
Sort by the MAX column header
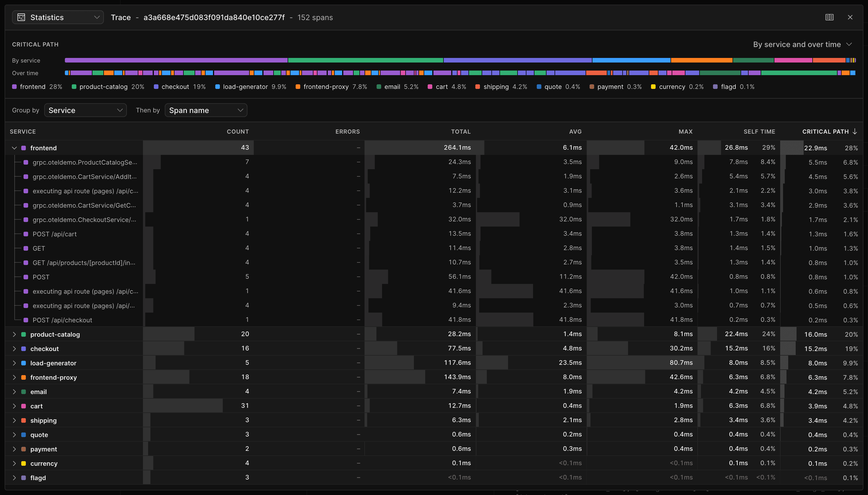pos(686,132)
